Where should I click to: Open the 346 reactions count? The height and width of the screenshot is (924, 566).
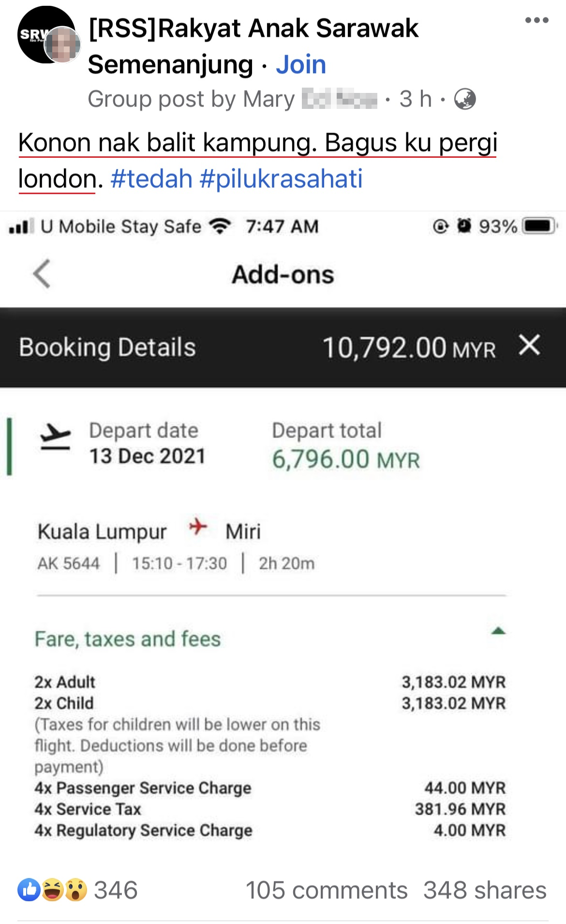tap(116, 890)
